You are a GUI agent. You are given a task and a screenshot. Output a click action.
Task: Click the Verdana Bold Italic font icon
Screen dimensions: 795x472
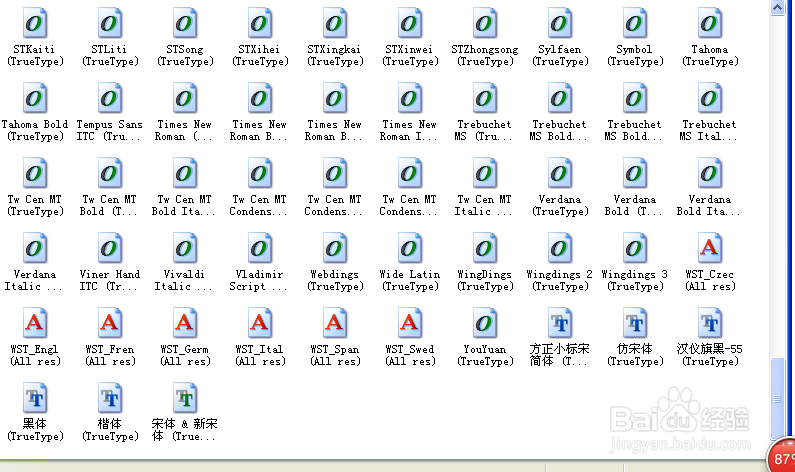(710, 173)
